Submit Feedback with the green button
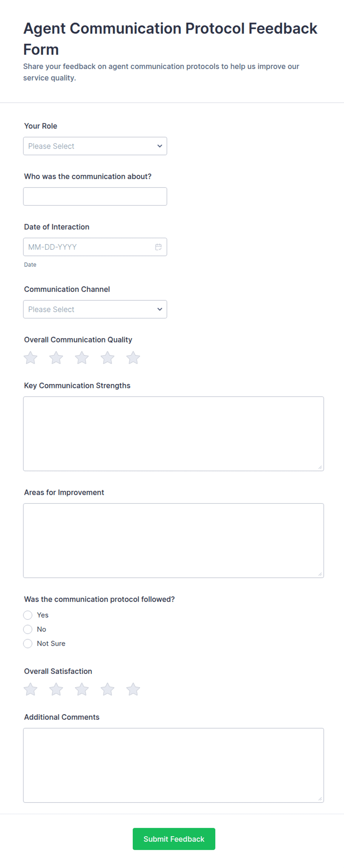Viewport: 344px width, 868px height. [x=174, y=839]
